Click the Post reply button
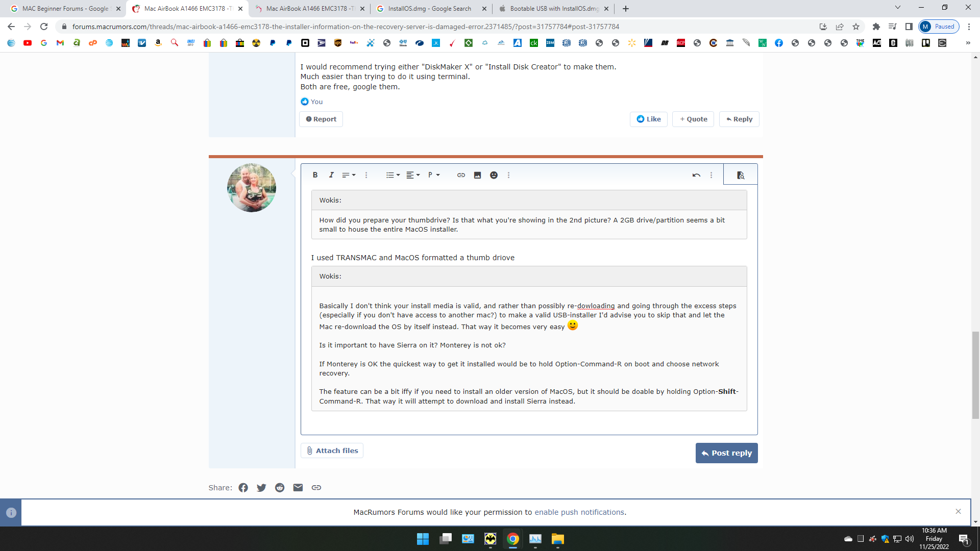This screenshot has width=980, height=551. 726,453
